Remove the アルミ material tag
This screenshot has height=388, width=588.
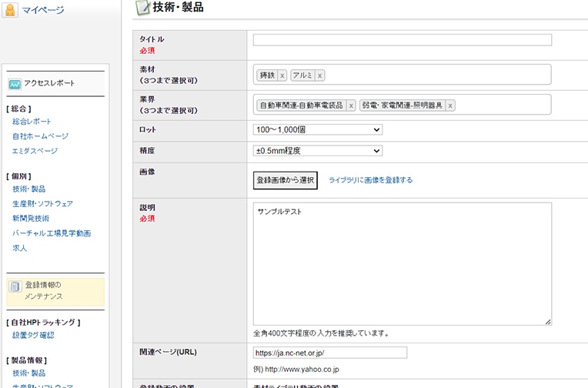tap(319, 75)
